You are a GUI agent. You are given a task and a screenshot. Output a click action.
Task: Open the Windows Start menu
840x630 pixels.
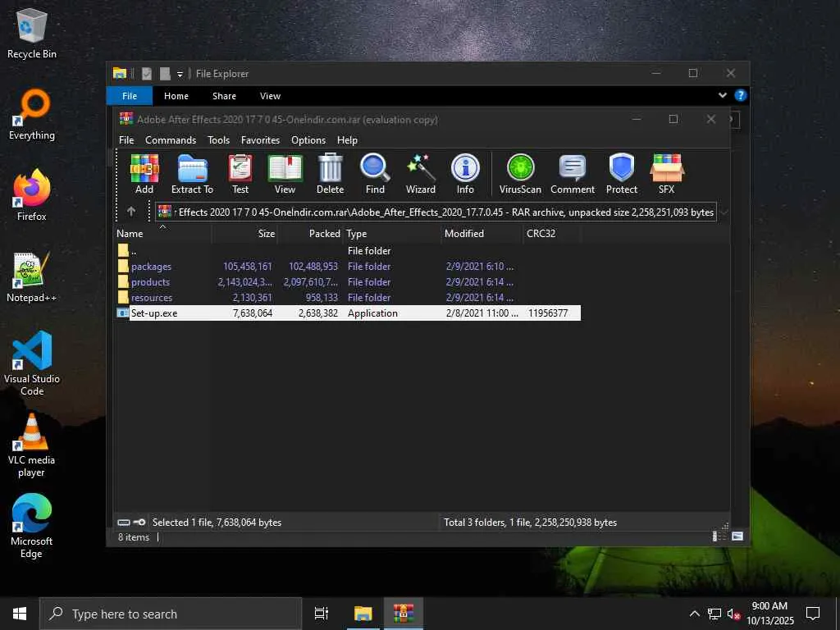pyautogui.click(x=20, y=614)
